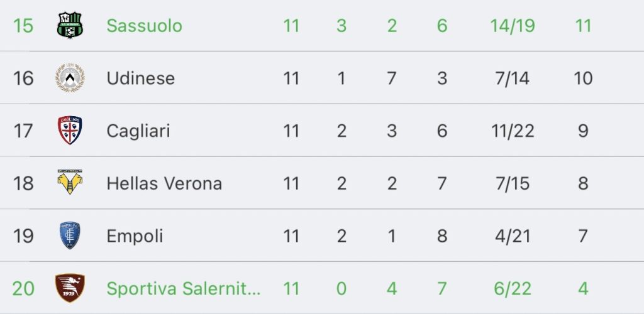Open the Hellas Verona team name
The height and width of the screenshot is (314, 644).
(164, 183)
